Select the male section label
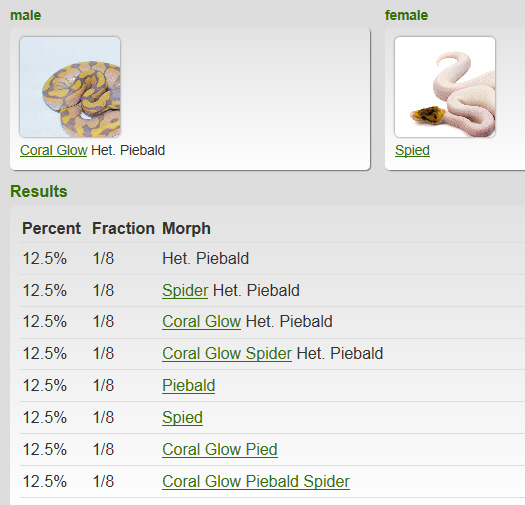 pos(25,15)
